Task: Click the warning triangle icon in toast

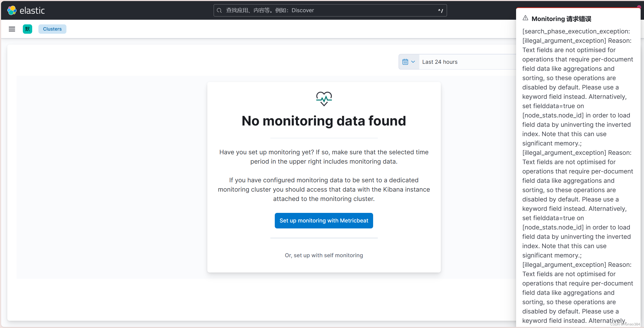Action: tap(525, 18)
